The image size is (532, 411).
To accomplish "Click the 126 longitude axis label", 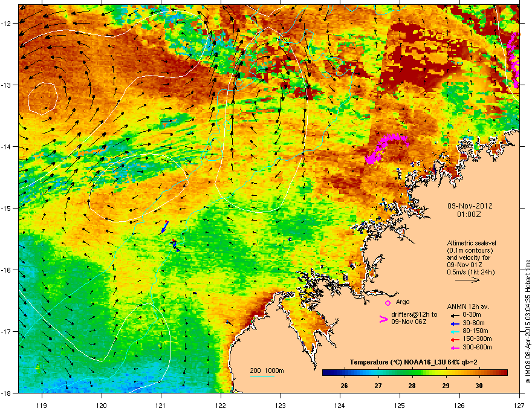I will [x=459, y=405].
